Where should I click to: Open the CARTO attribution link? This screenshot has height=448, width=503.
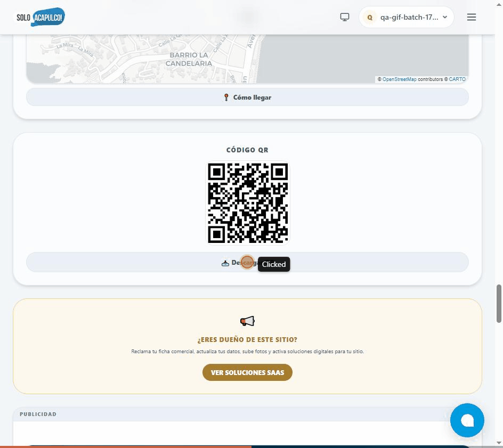[x=457, y=79]
